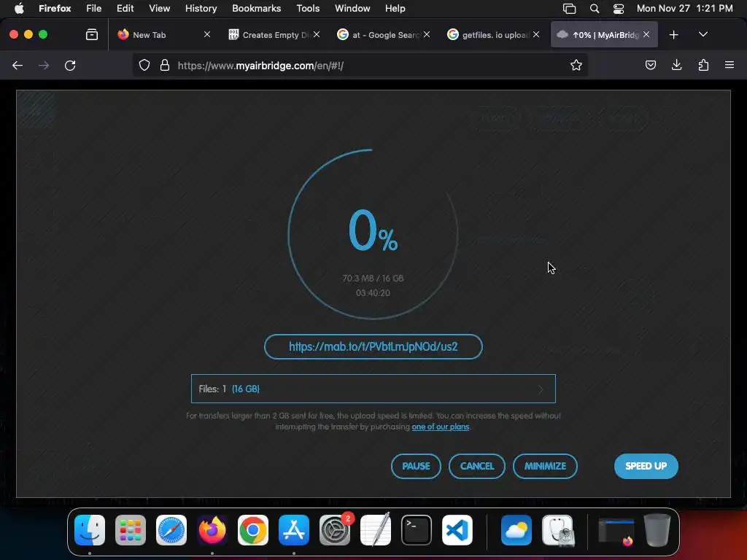
Task: Expand the Files: 1 (16 GB) row
Action: click(373, 389)
